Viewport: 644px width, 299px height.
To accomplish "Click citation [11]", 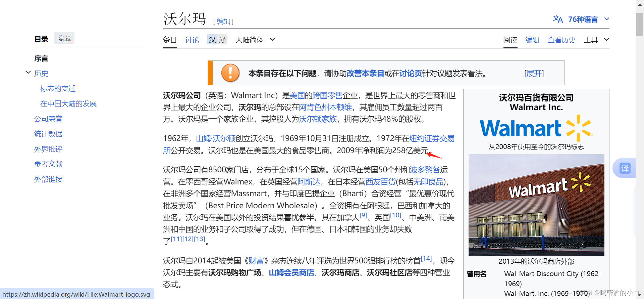I will tap(176, 239).
